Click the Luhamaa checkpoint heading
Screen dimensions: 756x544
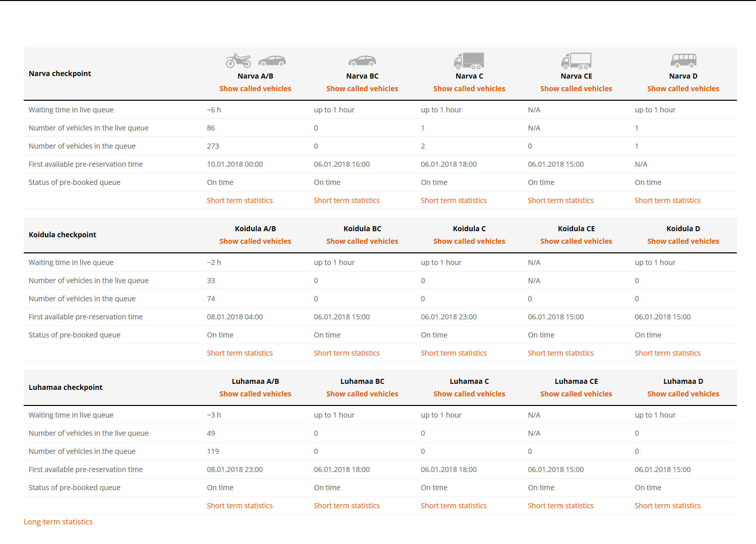point(66,387)
